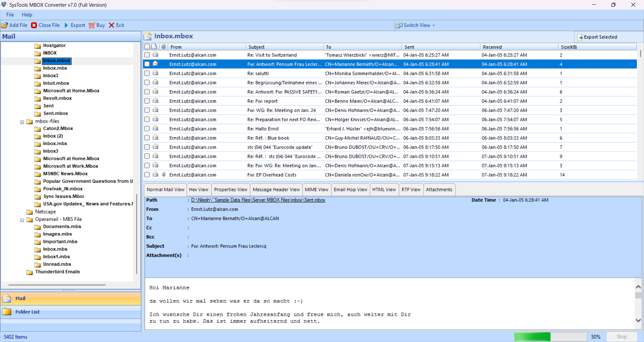Click the Thunderbird Emails folder icon

[30, 272]
